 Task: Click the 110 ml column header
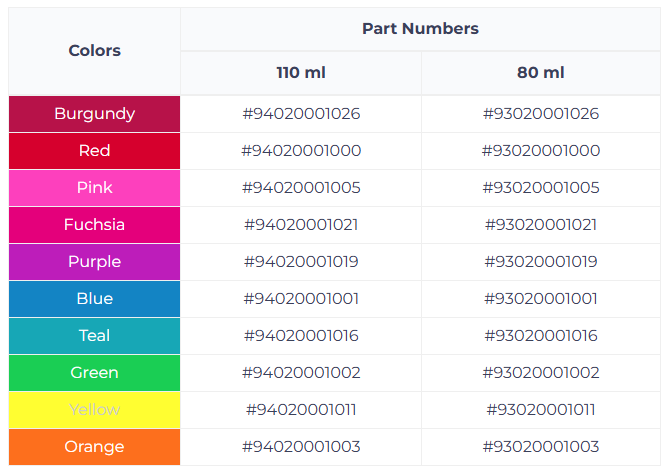(301, 73)
